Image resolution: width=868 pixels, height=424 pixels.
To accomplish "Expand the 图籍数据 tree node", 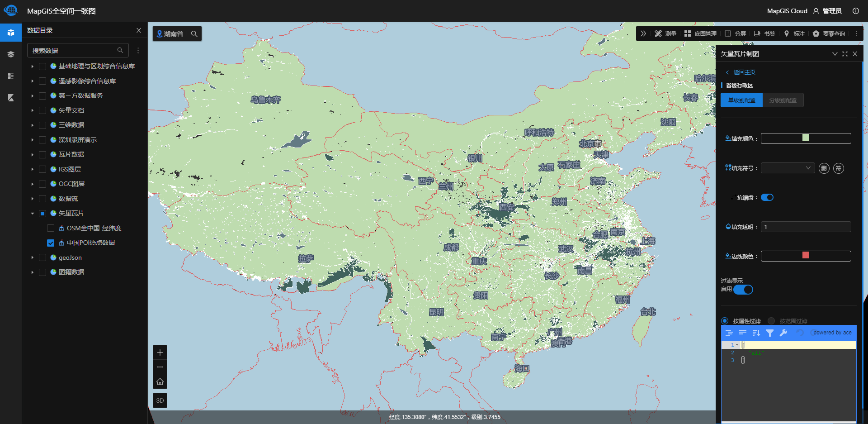I will [x=33, y=272].
